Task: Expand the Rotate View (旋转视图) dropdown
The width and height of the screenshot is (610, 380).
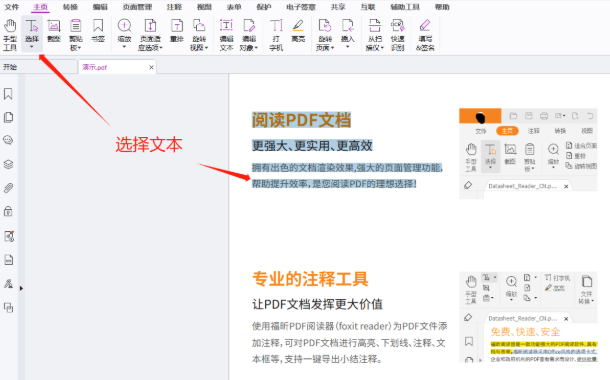Action: (207, 48)
